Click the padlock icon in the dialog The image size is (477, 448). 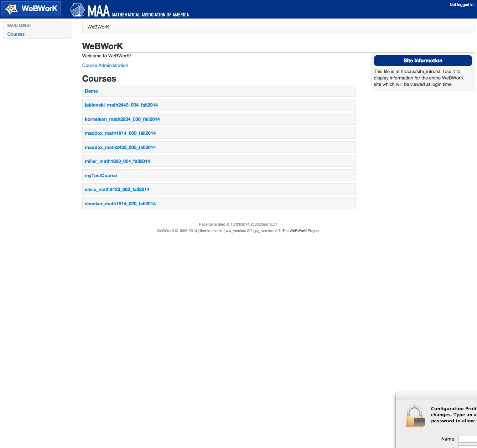click(x=415, y=416)
